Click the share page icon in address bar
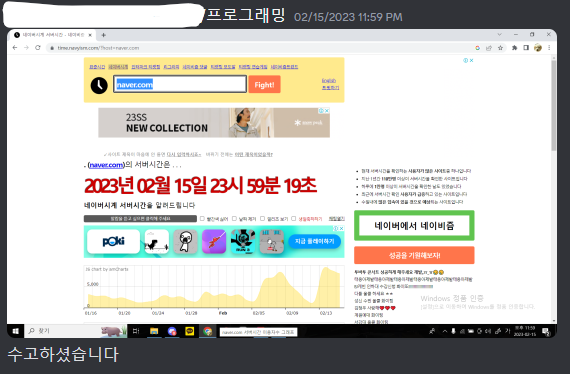570x374 pixels. (489, 48)
